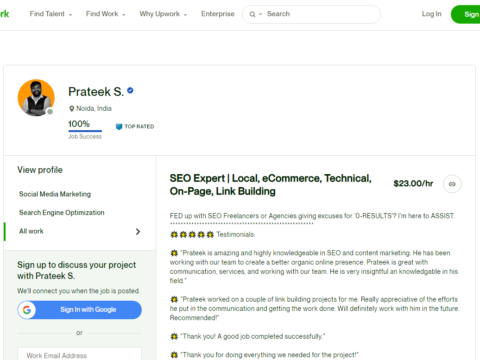Click the Upwork logo in the header
This screenshot has height=360, width=480.
(x=4, y=14)
